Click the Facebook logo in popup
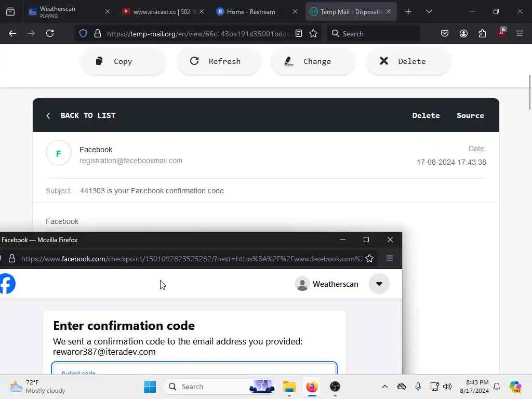Screen dimensions: 532x399 pyautogui.click(x=7, y=284)
